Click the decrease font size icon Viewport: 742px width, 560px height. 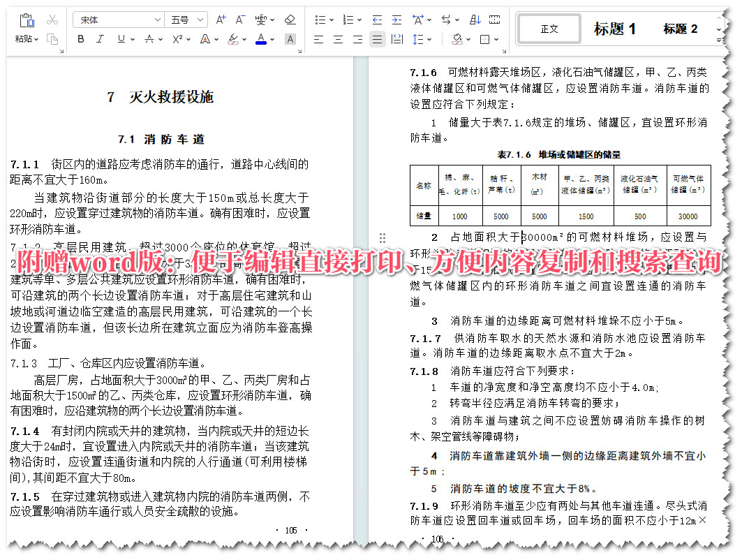click(239, 18)
